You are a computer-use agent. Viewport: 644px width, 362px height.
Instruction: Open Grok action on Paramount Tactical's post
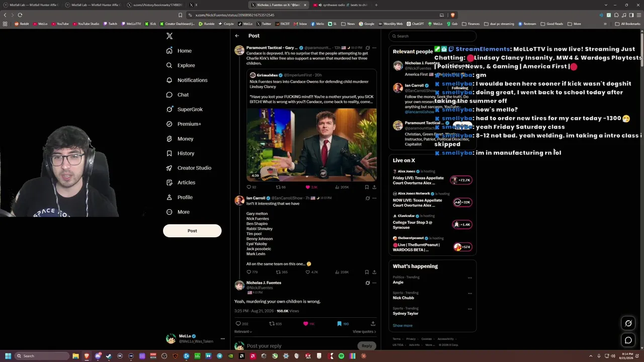click(x=367, y=48)
